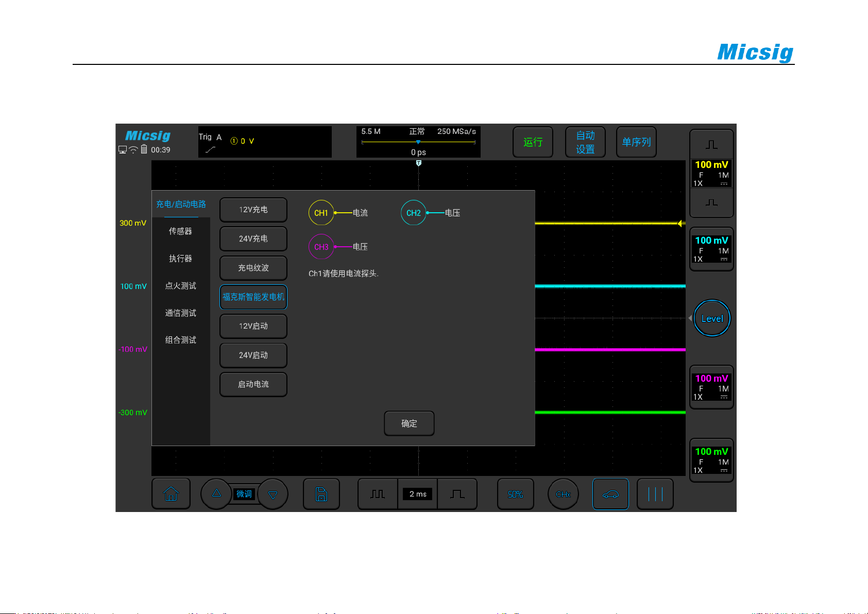Tap the Trig A trigger info panel

click(x=265, y=142)
